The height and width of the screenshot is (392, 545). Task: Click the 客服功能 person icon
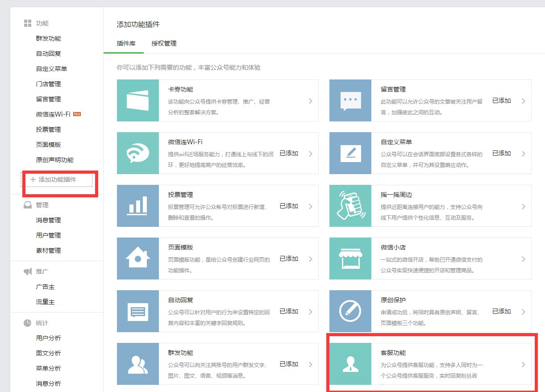click(x=350, y=364)
